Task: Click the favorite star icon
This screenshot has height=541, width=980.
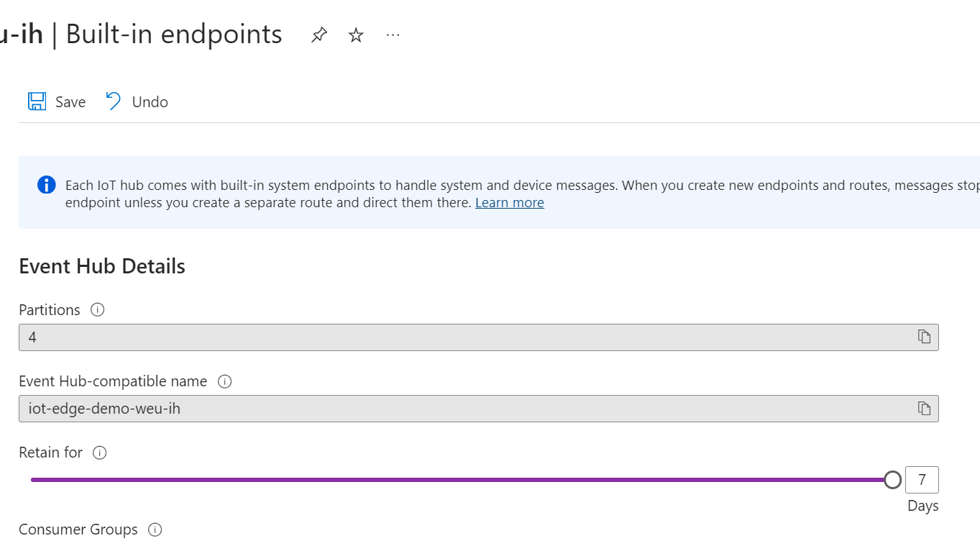Action: pos(355,34)
